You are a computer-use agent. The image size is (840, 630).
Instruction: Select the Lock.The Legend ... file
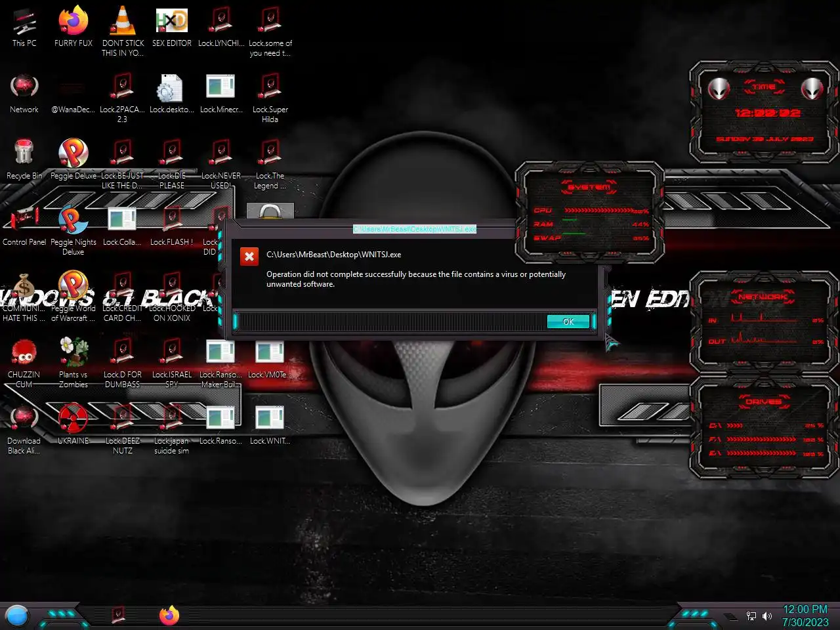click(x=270, y=165)
